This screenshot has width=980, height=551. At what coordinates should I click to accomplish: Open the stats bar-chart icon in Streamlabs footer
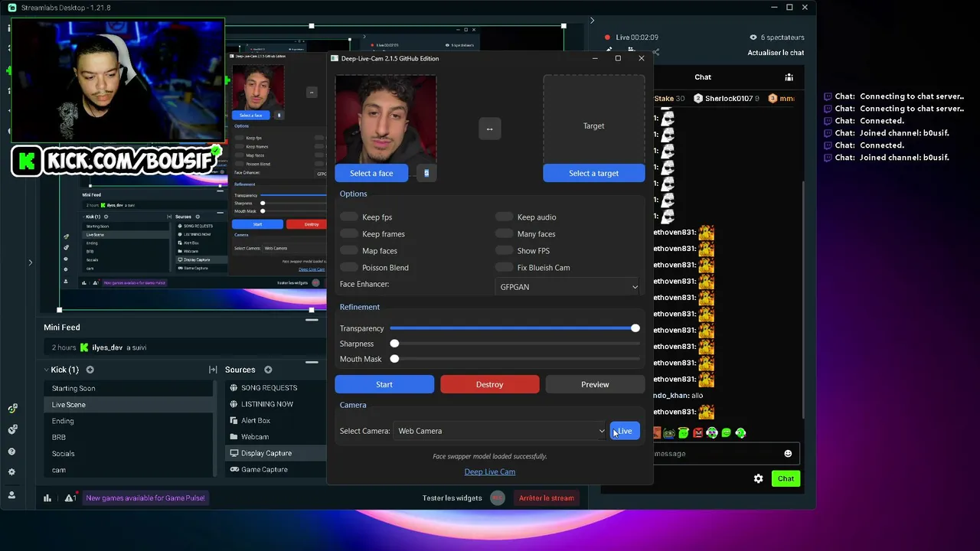(x=47, y=498)
